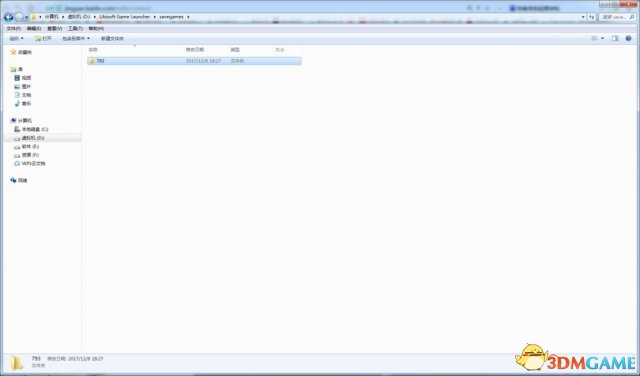Image resolution: width=640 pixels, height=376 pixels.
Task: Open the File menu
Action: (13, 29)
